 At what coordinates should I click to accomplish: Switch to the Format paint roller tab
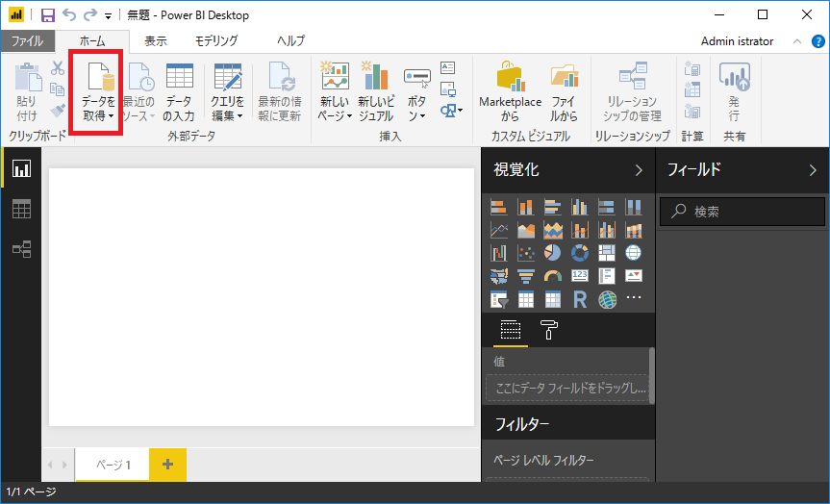click(548, 330)
